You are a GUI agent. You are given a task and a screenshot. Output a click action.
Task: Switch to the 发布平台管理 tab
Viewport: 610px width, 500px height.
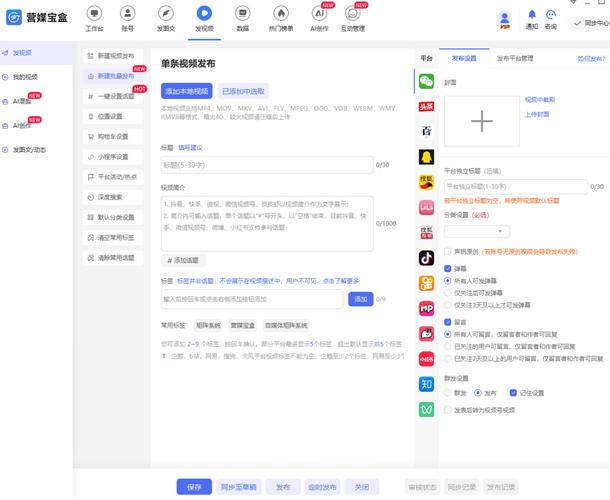pos(515,58)
